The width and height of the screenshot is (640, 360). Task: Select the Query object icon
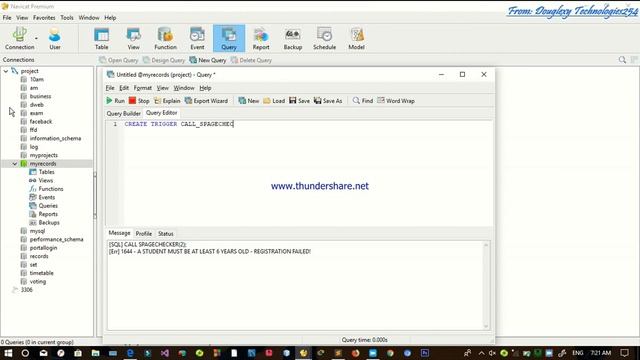coord(229,38)
